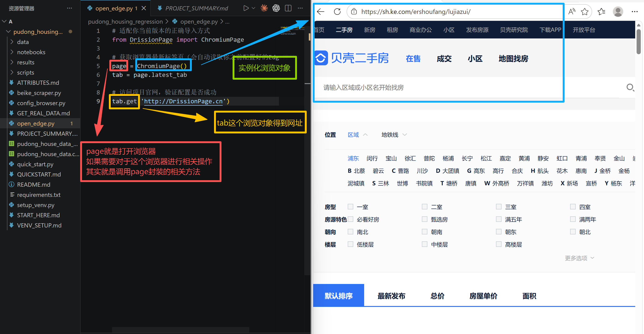Open the 地图找房 link
Screen dimensions: 644x334
click(x=513, y=59)
